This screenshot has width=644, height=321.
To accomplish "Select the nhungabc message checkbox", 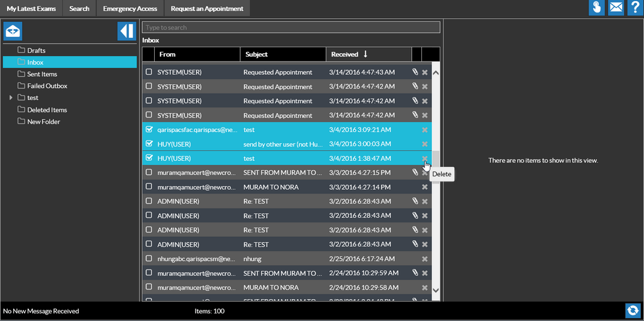I will (x=149, y=258).
